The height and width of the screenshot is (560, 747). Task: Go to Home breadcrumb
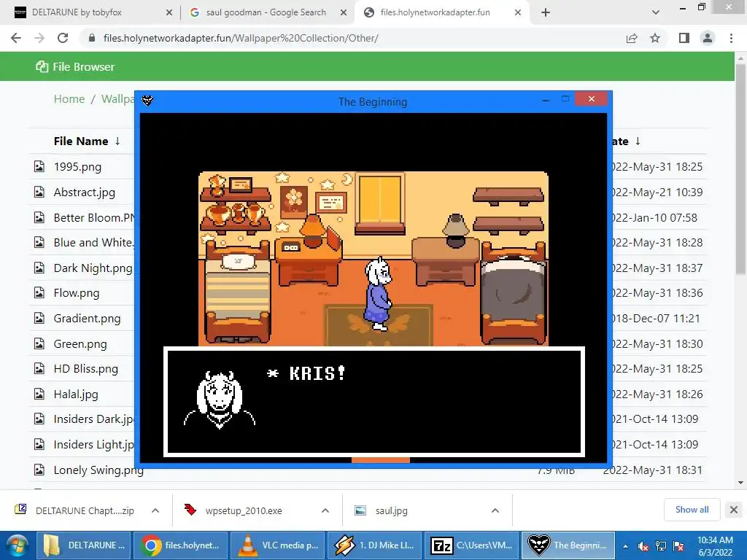point(69,98)
